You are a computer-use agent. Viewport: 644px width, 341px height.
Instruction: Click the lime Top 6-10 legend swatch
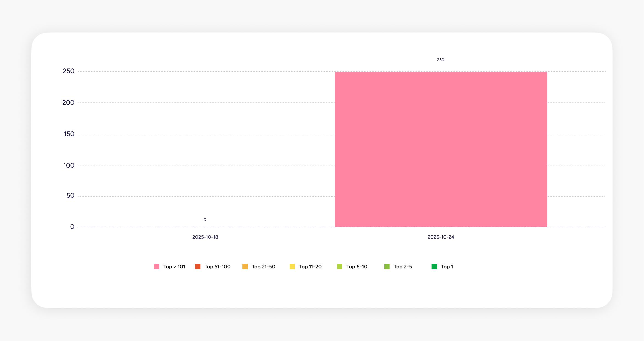tap(340, 267)
